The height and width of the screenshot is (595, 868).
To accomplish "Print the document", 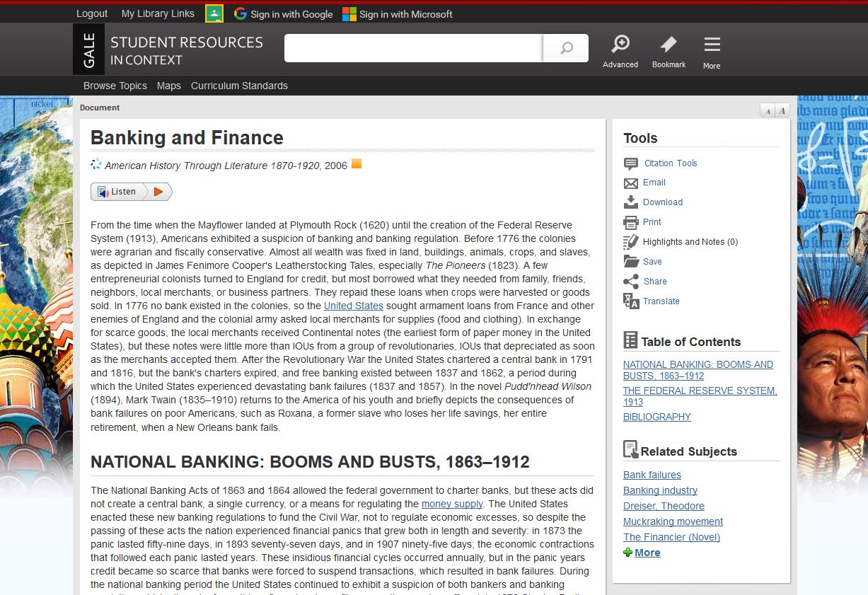I will click(652, 222).
